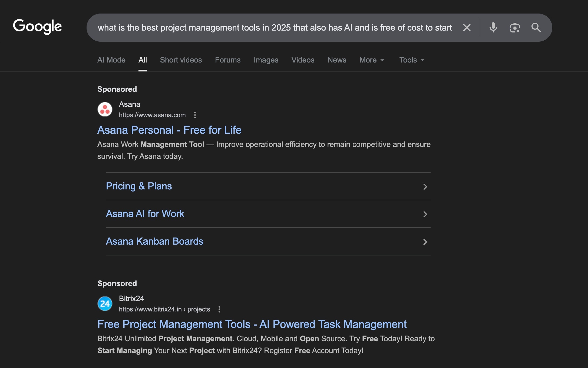Clear the search query with the X icon

coord(467,27)
